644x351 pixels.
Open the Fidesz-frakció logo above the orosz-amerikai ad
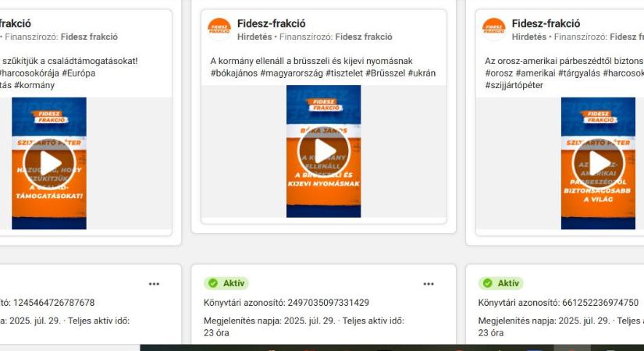coord(493,29)
